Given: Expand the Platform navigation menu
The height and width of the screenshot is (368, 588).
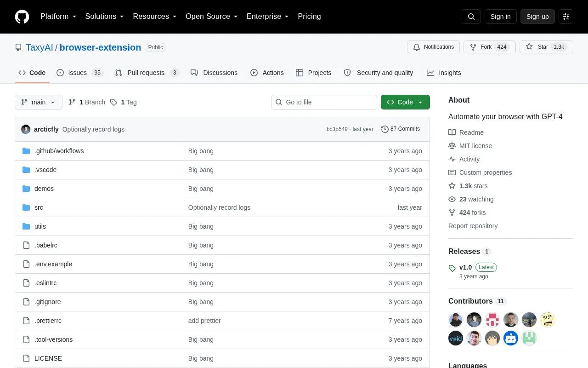Looking at the screenshot, I should [x=58, y=17].
